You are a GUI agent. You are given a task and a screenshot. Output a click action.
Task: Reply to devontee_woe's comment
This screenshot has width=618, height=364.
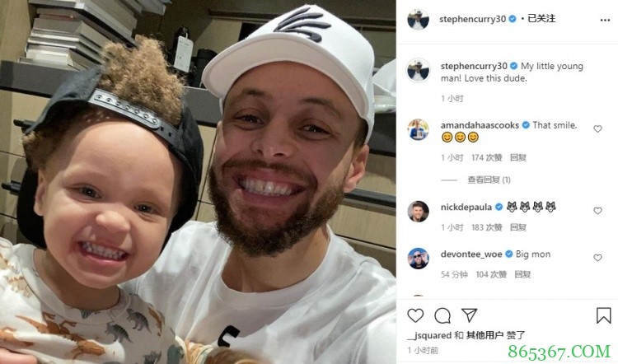522,274
